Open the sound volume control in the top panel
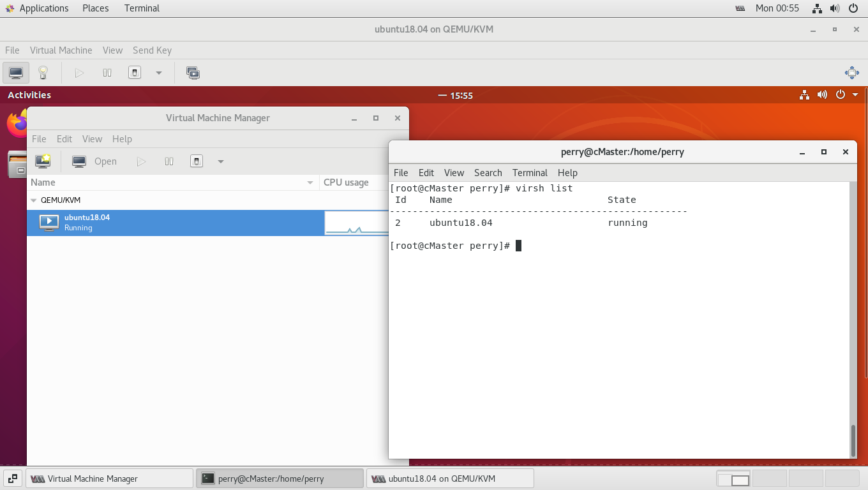This screenshot has height=490, width=868. point(835,8)
